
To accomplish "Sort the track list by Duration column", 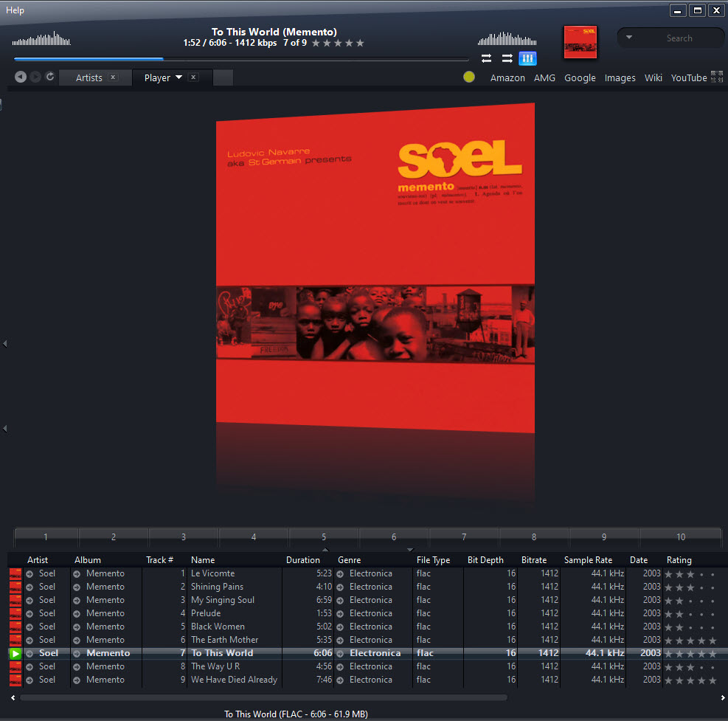I will (302, 560).
